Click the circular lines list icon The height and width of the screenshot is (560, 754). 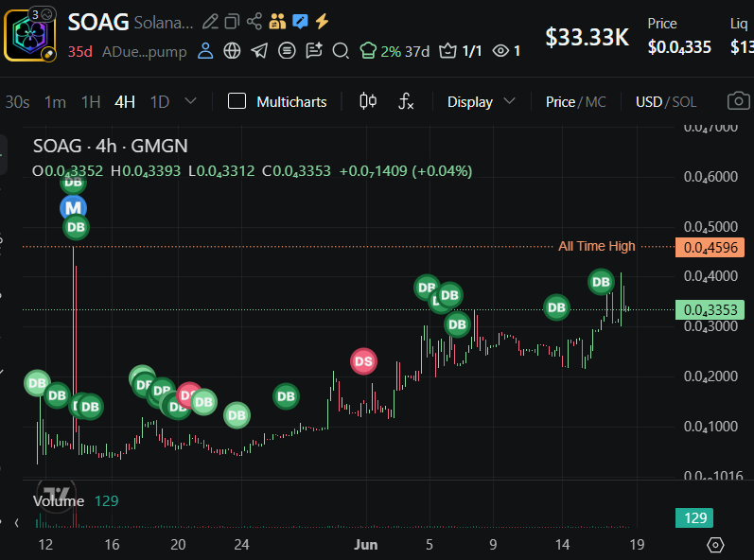pos(287,50)
